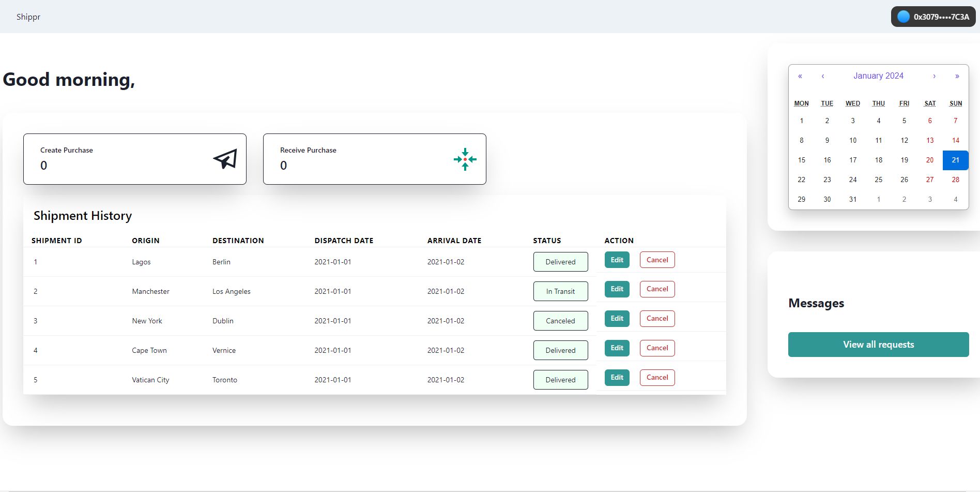980x492 pixels.
Task: Cancel the New York shipment
Action: tap(657, 318)
